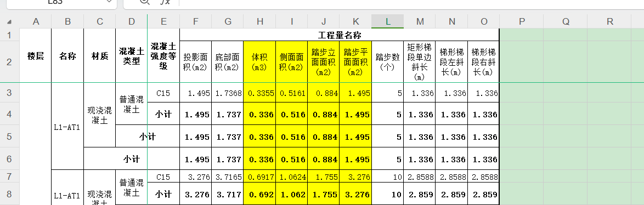Click the L1-AT1 cell spanning rows 3-6
The image size is (644, 205).
coord(68,126)
